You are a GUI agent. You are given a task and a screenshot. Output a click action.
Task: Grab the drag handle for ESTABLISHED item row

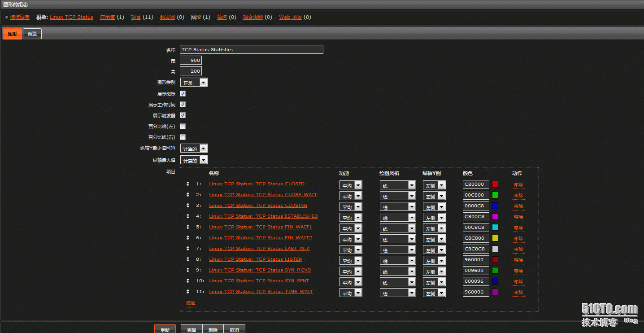click(x=188, y=216)
